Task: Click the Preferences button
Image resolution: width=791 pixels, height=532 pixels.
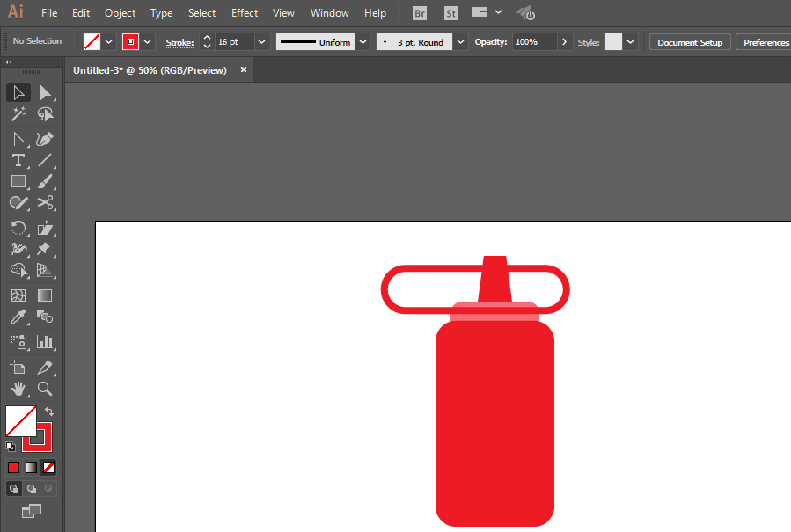Action: click(764, 42)
